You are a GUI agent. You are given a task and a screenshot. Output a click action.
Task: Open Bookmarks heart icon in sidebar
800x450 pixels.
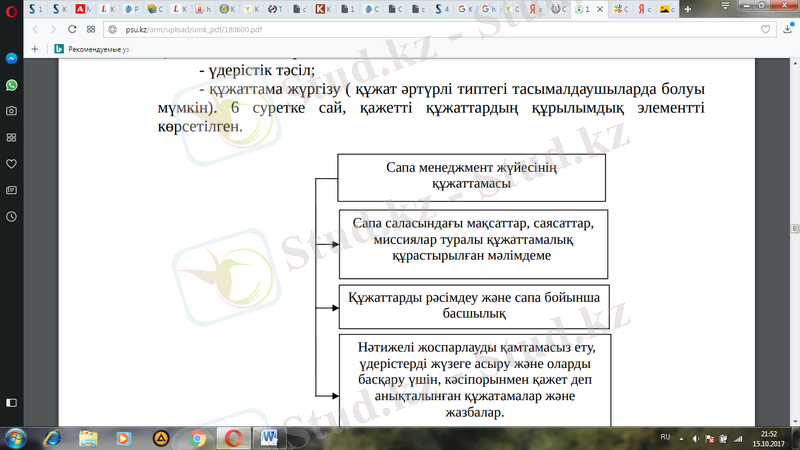point(10,163)
